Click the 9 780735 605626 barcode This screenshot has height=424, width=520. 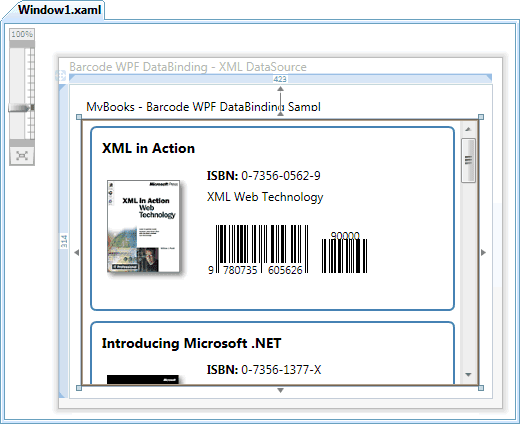258,250
